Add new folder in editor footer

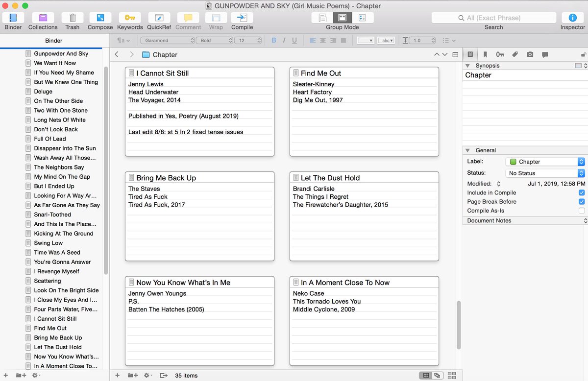(132, 376)
